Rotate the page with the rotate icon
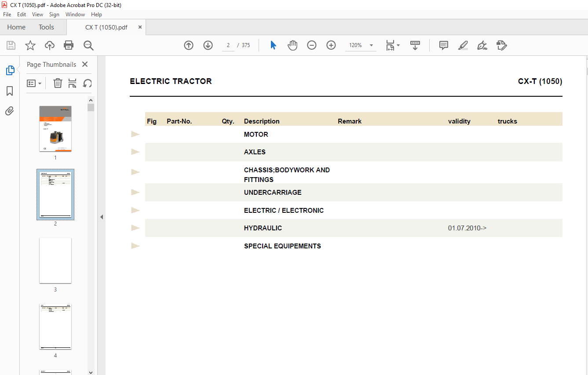Screen dimensions: 588x375 pos(88,83)
